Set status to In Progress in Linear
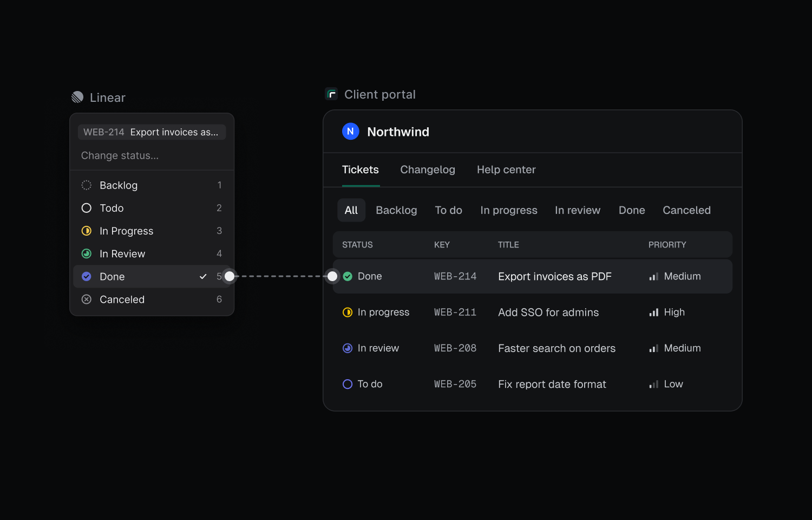 pos(152,231)
